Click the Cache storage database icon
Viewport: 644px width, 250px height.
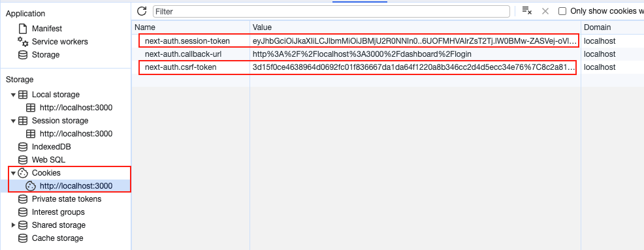coord(23,238)
